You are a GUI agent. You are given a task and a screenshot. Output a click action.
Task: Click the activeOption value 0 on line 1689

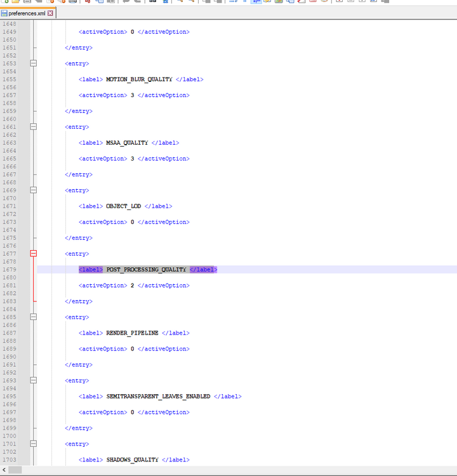(133, 349)
